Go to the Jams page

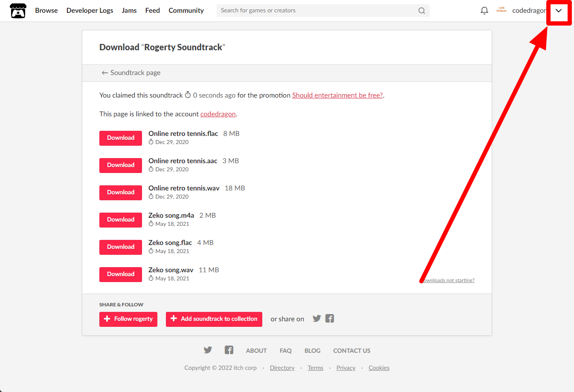(x=129, y=11)
